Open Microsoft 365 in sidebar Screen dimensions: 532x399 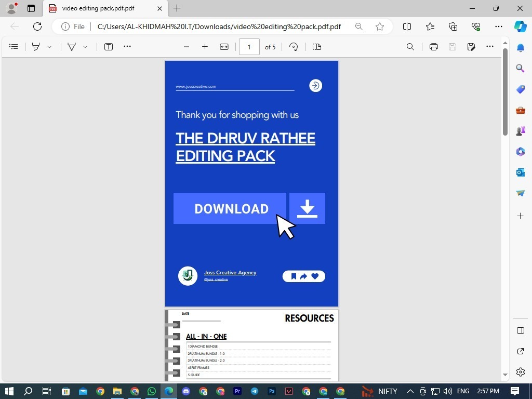(521, 152)
